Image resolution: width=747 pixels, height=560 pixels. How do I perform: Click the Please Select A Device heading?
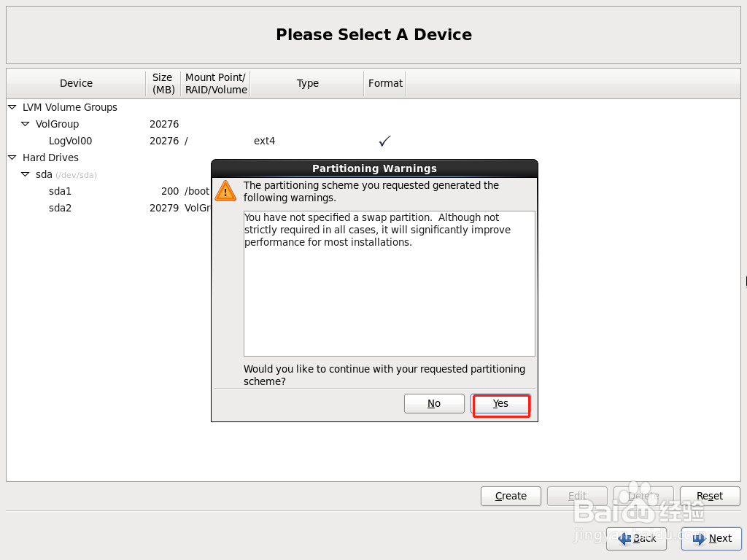(x=374, y=35)
